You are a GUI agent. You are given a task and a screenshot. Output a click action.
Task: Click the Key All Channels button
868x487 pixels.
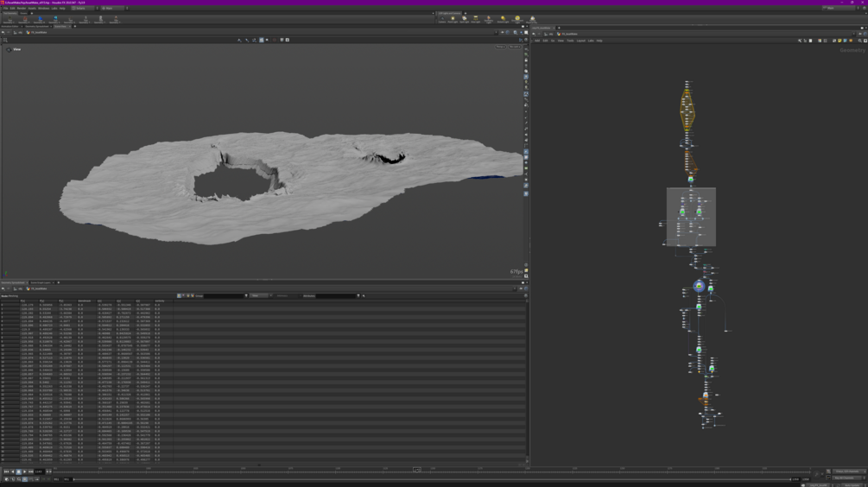(x=846, y=478)
